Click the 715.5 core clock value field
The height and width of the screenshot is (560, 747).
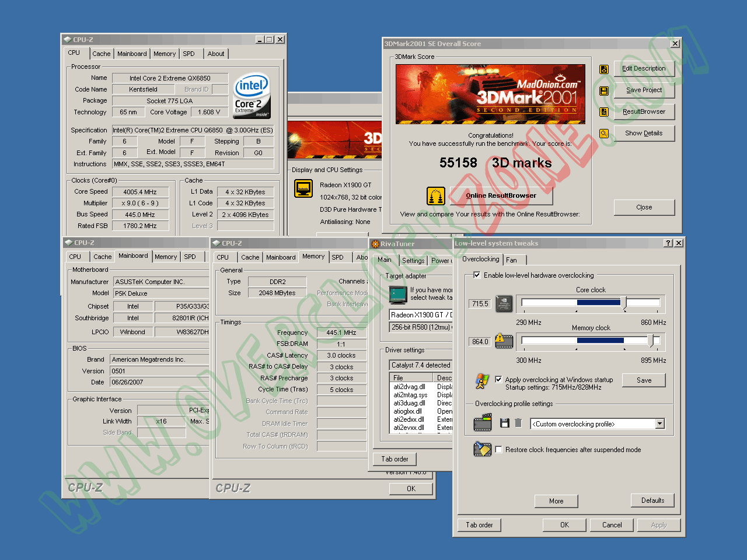click(480, 304)
